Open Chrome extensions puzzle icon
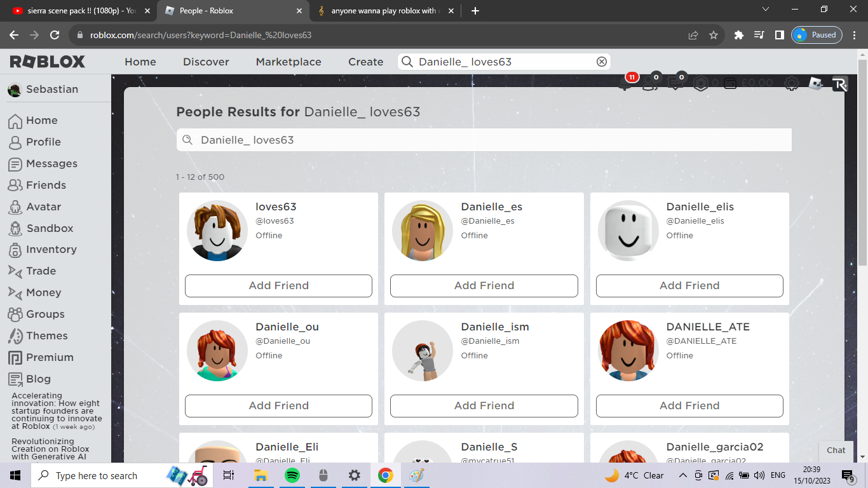Screen dimensions: 868x488 point(738,35)
